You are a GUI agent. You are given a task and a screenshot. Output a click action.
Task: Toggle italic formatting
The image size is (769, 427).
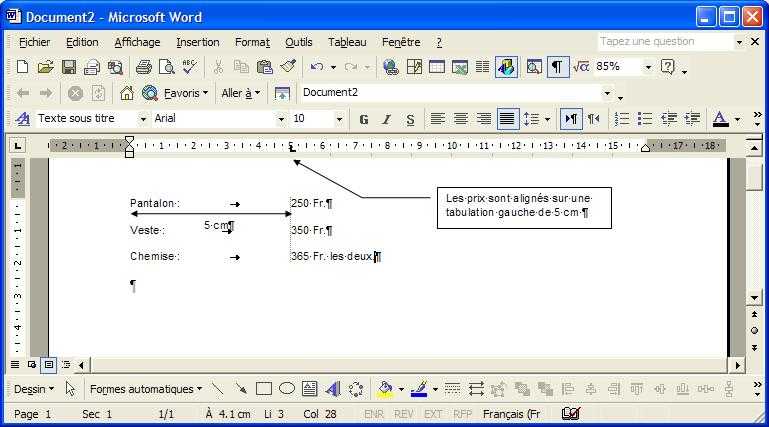(386, 119)
